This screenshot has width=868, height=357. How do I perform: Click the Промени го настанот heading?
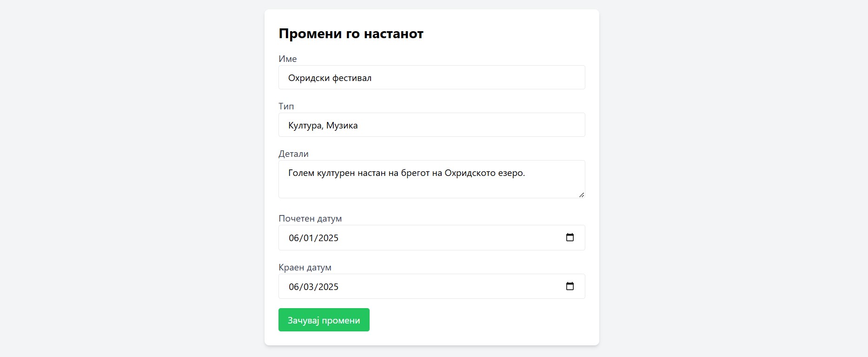[x=351, y=34]
